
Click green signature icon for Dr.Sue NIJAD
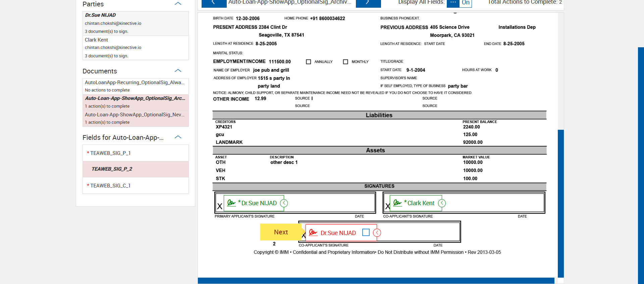(x=231, y=203)
